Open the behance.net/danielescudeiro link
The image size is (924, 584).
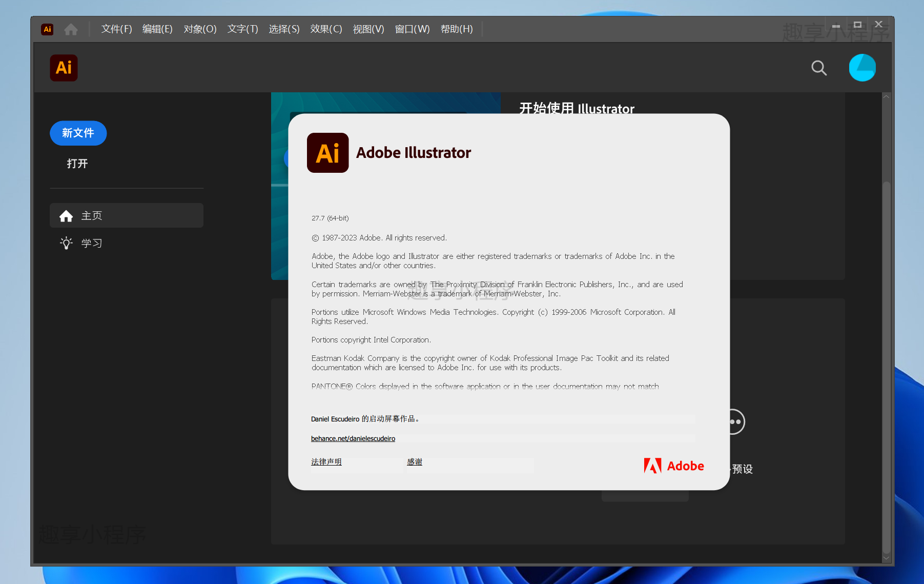click(x=353, y=438)
